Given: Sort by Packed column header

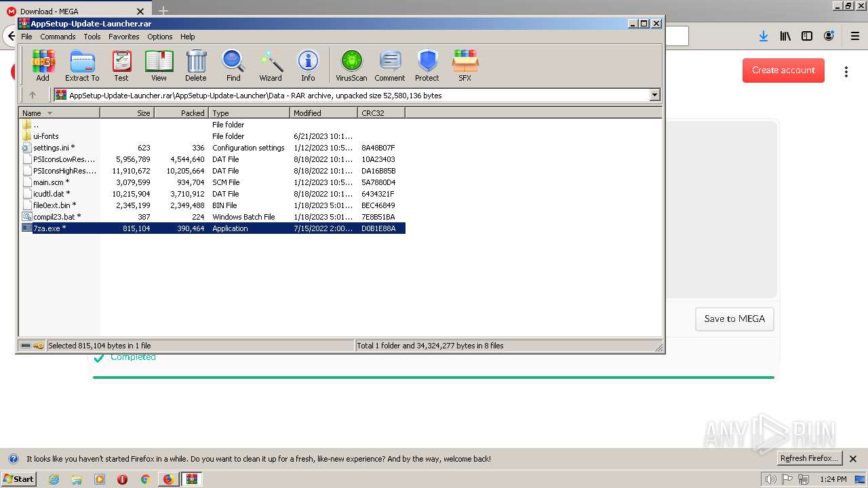Looking at the screenshot, I should (x=182, y=113).
